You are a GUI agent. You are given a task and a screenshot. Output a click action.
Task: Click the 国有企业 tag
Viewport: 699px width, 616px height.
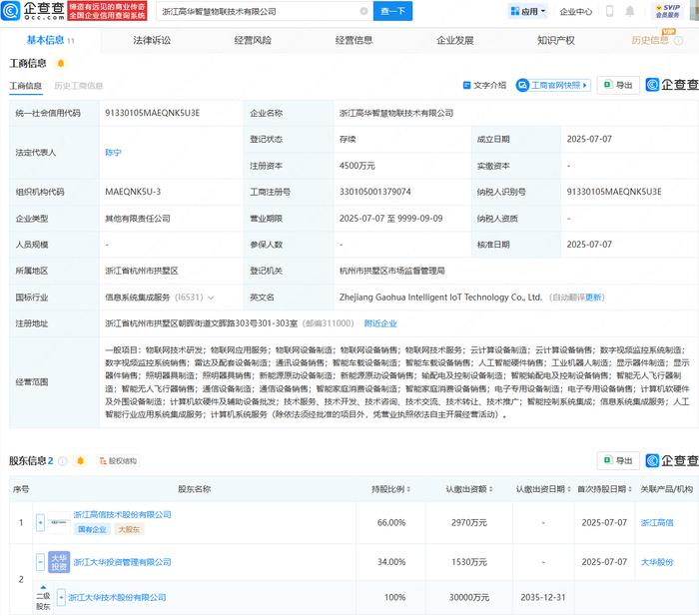92,529
